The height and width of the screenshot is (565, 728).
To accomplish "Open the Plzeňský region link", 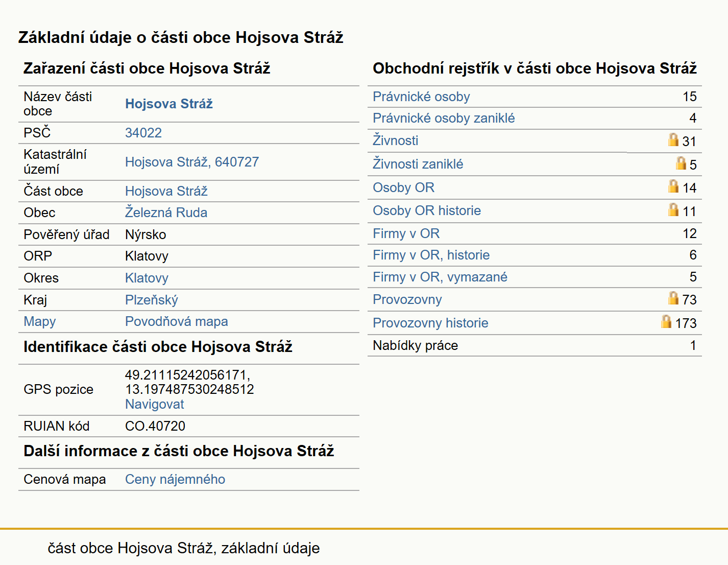I will 152,300.
